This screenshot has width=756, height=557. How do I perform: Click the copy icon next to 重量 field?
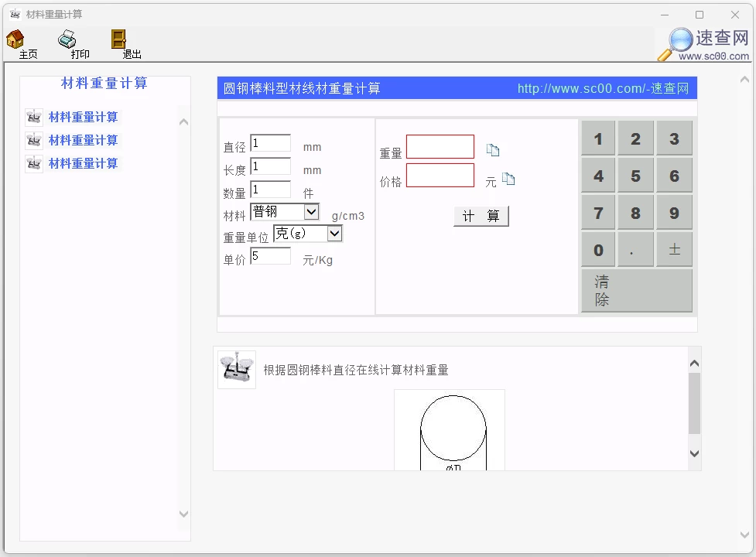pyautogui.click(x=493, y=150)
